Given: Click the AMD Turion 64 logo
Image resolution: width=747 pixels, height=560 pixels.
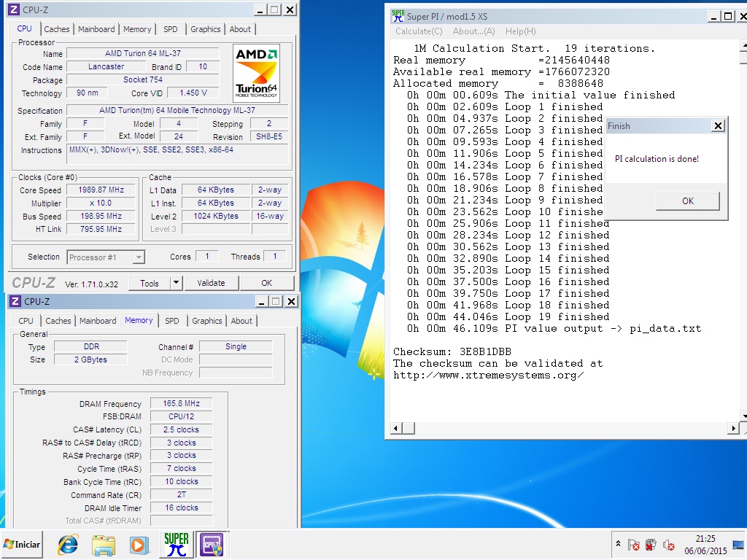Looking at the screenshot, I should pyautogui.click(x=256, y=72).
